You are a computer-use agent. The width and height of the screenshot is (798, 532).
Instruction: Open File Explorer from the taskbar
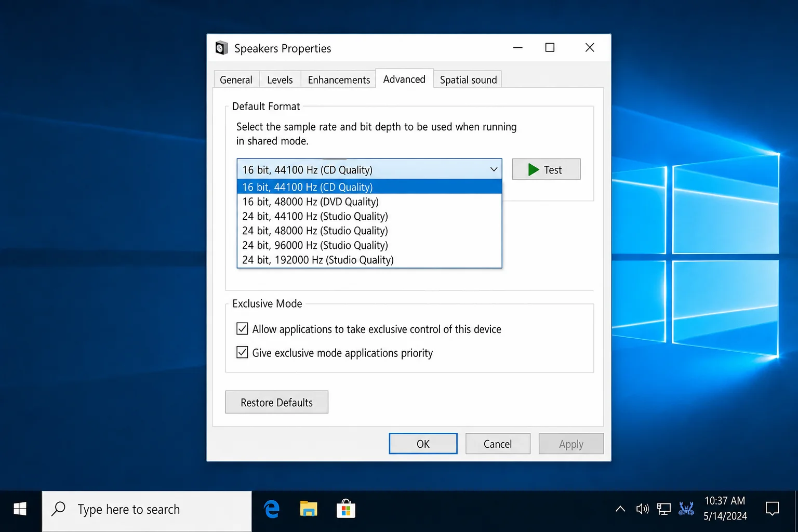309,509
